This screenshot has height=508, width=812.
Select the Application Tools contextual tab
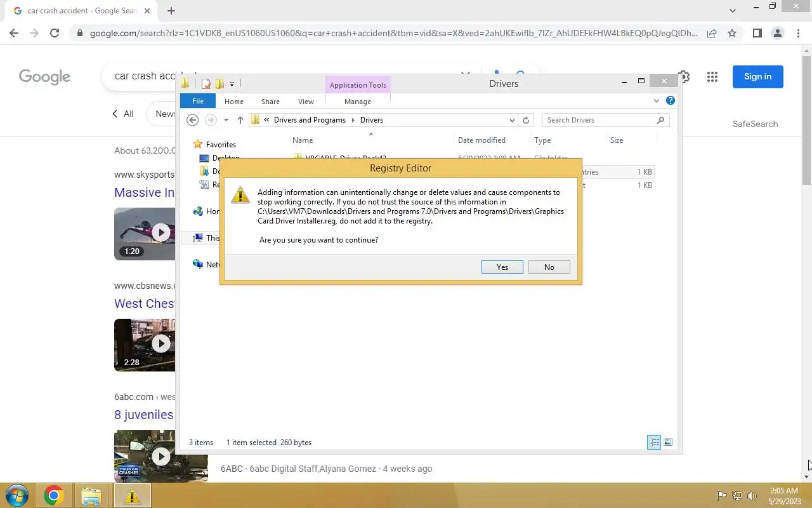tap(358, 85)
